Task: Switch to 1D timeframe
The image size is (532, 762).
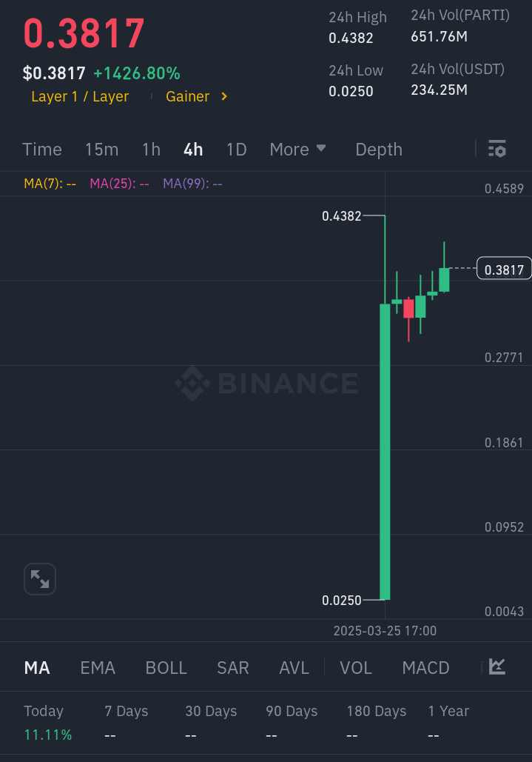Action: [236, 149]
